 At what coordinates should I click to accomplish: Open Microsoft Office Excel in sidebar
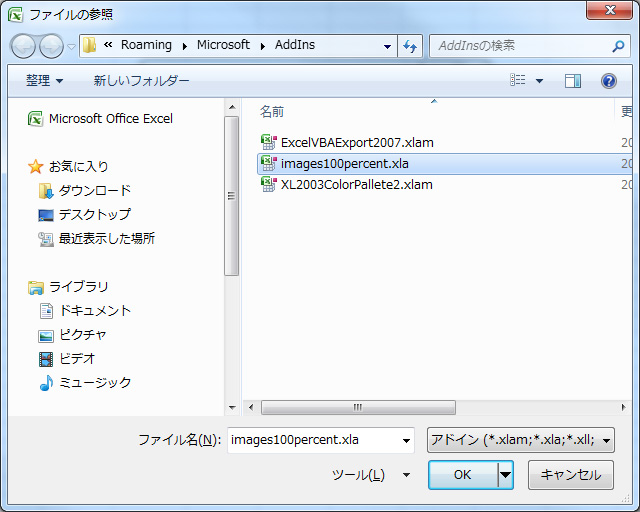(110, 118)
